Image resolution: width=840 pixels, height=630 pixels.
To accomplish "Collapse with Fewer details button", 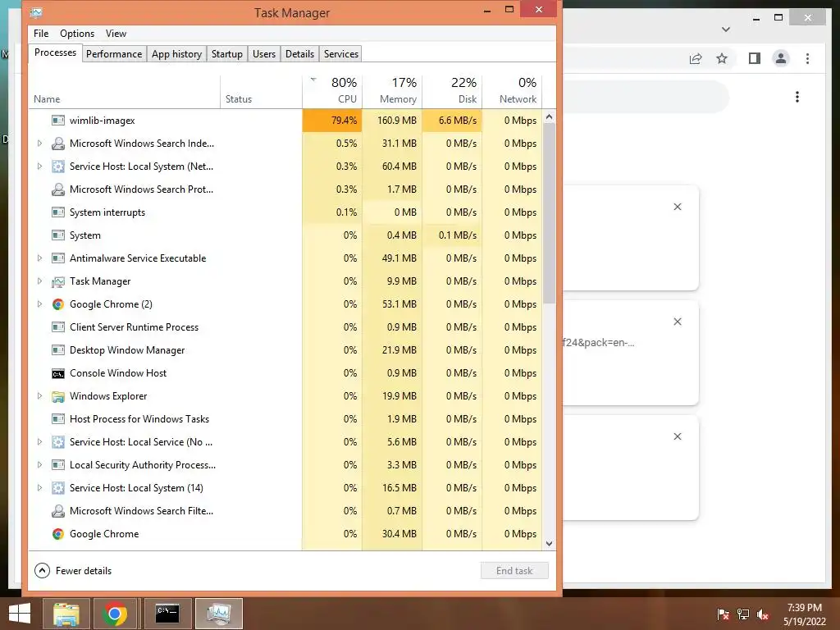I will (x=73, y=571).
